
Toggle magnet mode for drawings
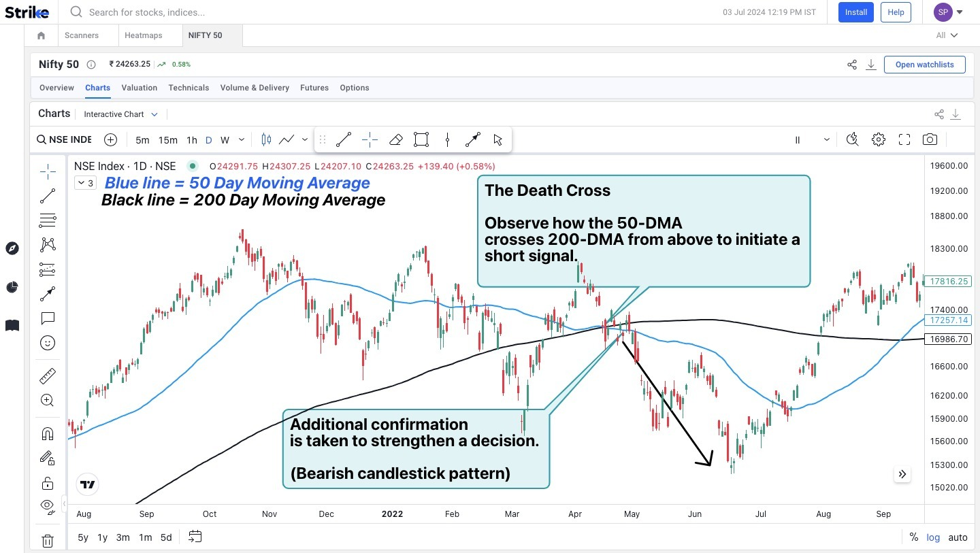(48, 433)
